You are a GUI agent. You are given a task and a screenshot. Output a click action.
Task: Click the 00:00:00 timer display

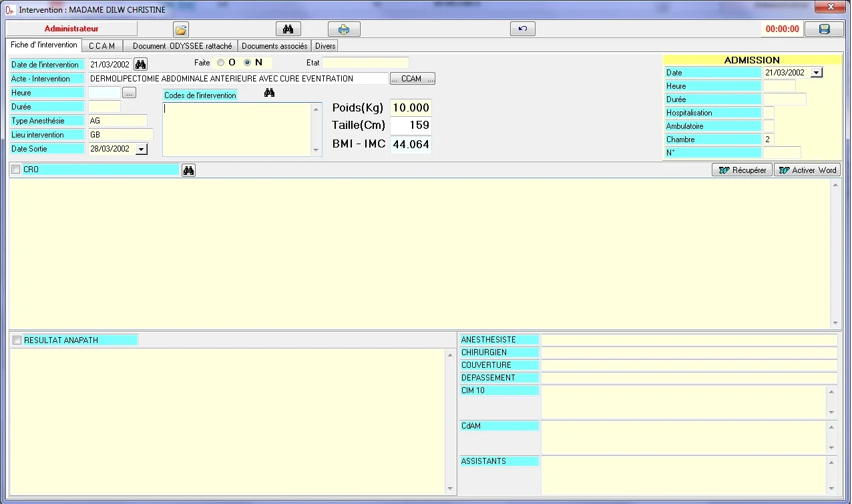(782, 29)
